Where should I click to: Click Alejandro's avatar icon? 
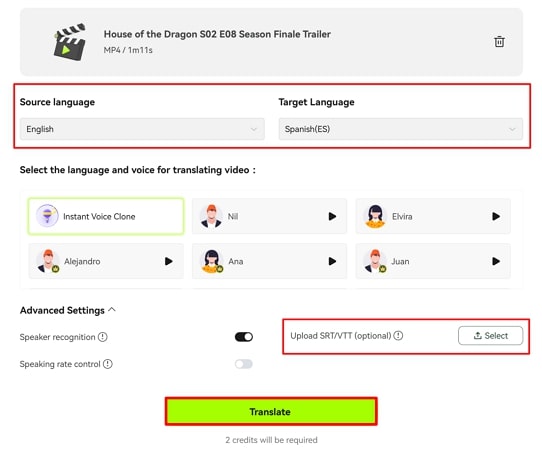click(48, 261)
